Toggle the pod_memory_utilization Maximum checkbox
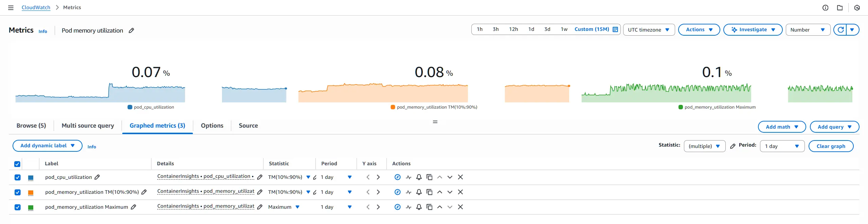 [18, 207]
